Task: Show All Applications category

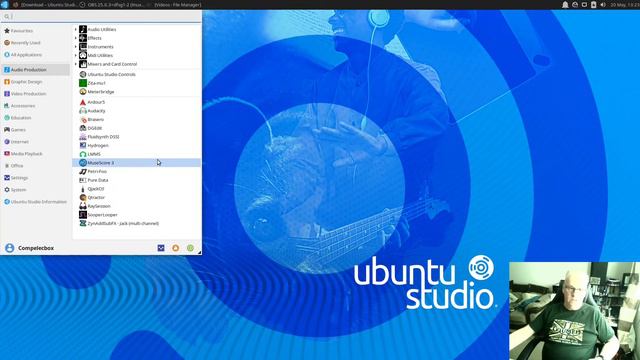Action: pos(36,55)
